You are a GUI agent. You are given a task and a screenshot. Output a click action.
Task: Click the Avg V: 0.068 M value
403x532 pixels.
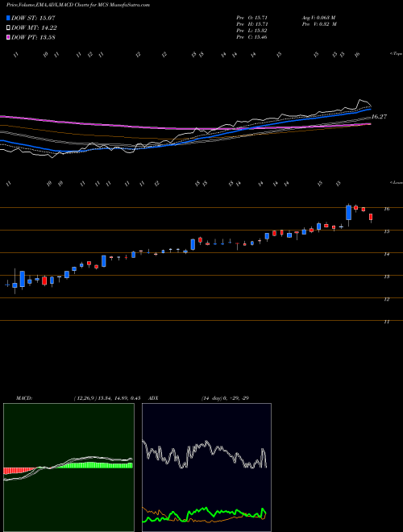[x=319, y=17]
